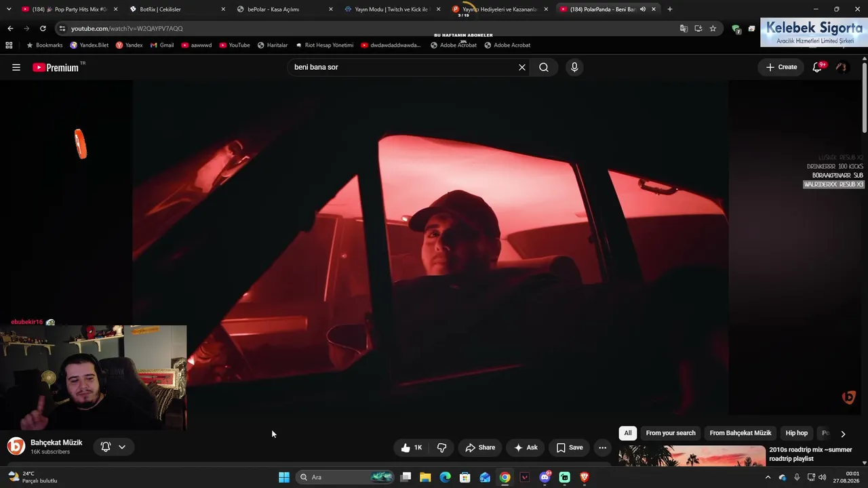The height and width of the screenshot is (488, 868).
Task: Switch to bePolar Kasa Açılımı tab
Action: point(285,9)
